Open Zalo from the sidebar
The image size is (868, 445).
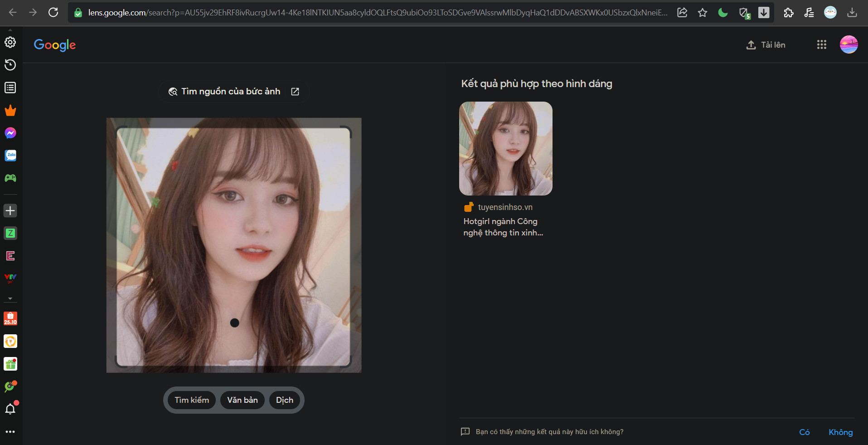10,156
